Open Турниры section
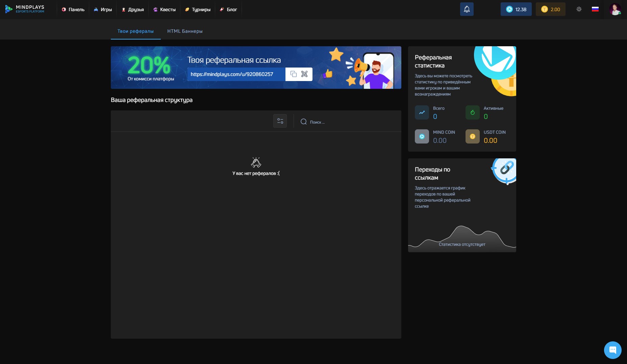The image size is (627, 364). pos(198,9)
